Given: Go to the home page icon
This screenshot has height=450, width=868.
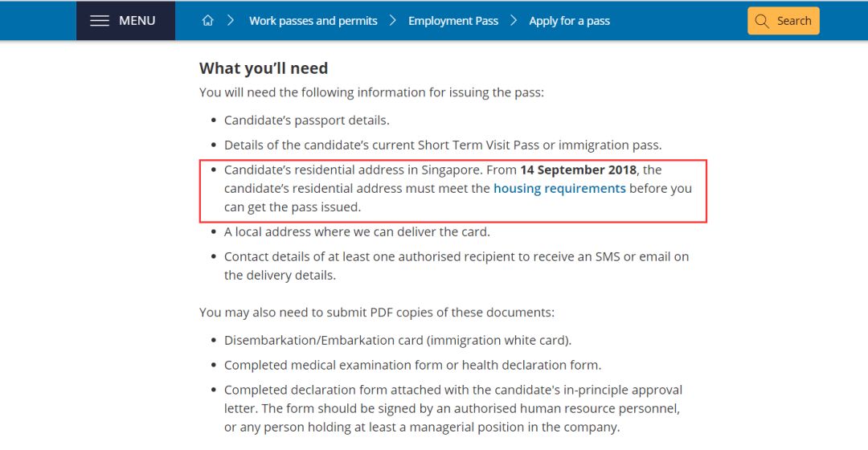Looking at the screenshot, I should 207,21.
